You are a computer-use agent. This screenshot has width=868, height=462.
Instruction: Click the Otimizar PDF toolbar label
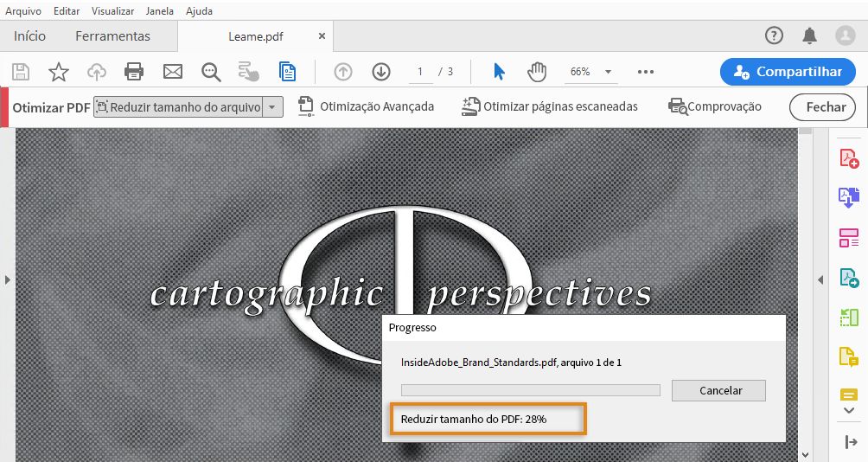click(x=51, y=107)
